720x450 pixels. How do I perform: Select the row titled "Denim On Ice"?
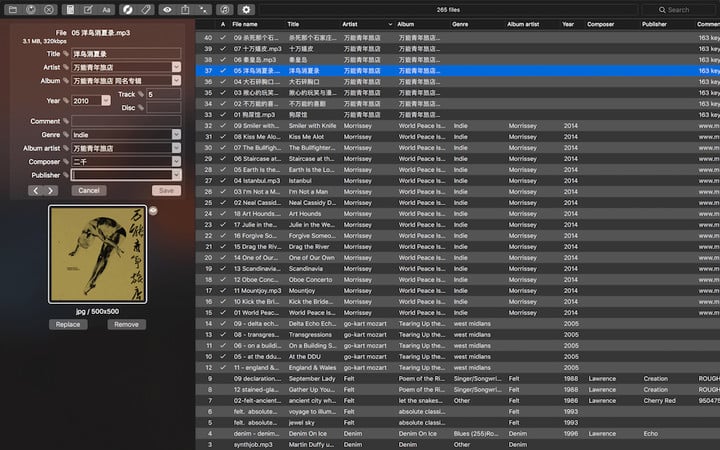pyautogui.click(x=457, y=433)
